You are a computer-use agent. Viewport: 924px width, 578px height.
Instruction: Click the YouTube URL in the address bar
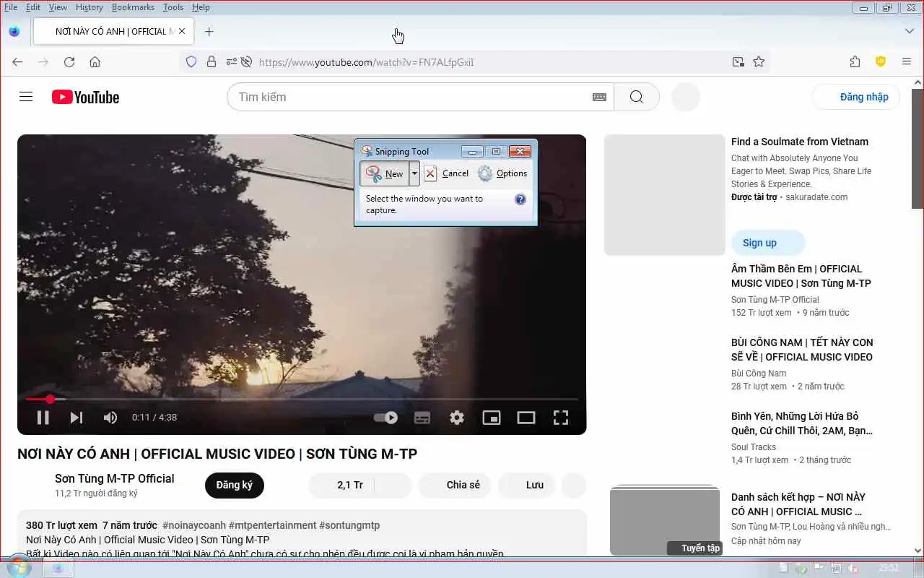(367, 62)
